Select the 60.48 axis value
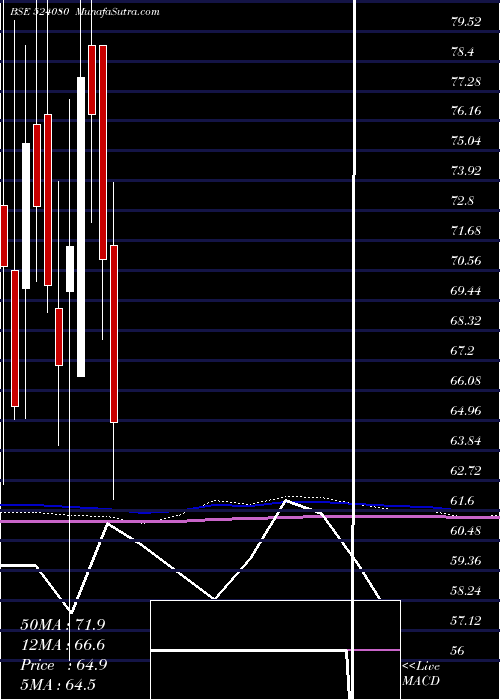The height and width of the screenshot is (700, 500). click(466, 531)
